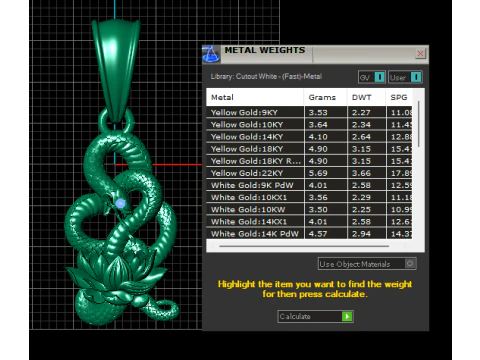
Task: Click the vertical scrollbar of metals list
Action: click(418, 124)
